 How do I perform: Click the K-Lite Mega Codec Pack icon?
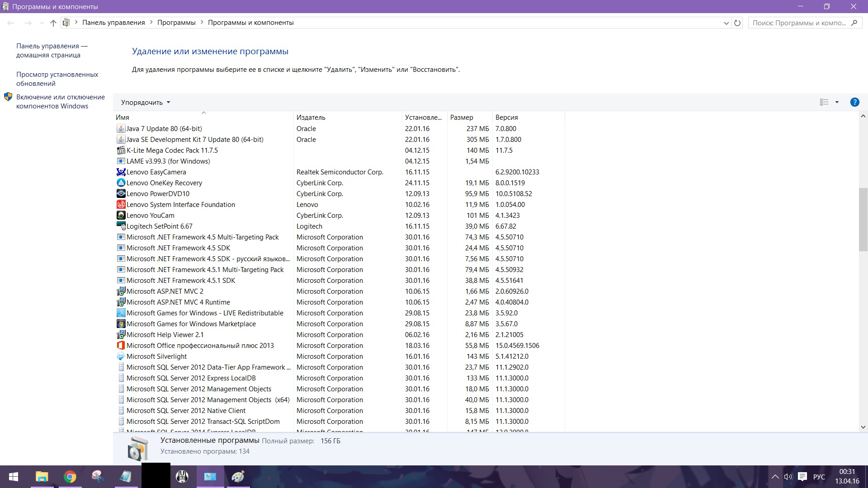[121, 150]
